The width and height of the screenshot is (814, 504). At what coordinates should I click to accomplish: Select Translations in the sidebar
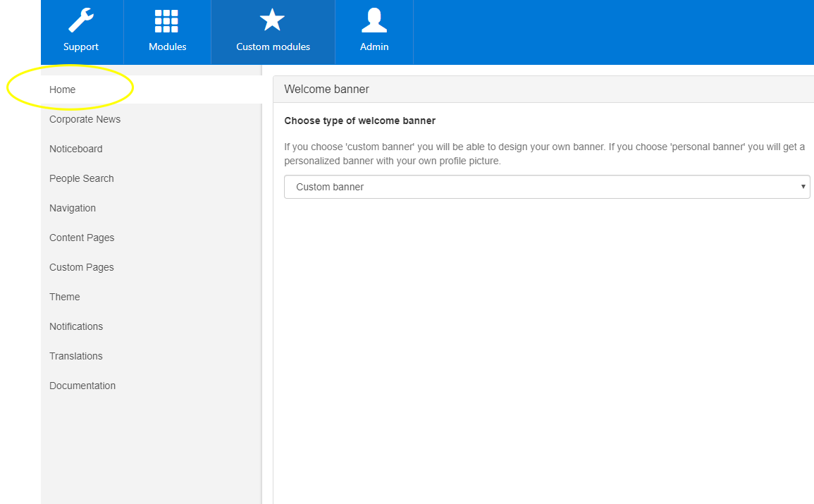(x=75, y=356)
